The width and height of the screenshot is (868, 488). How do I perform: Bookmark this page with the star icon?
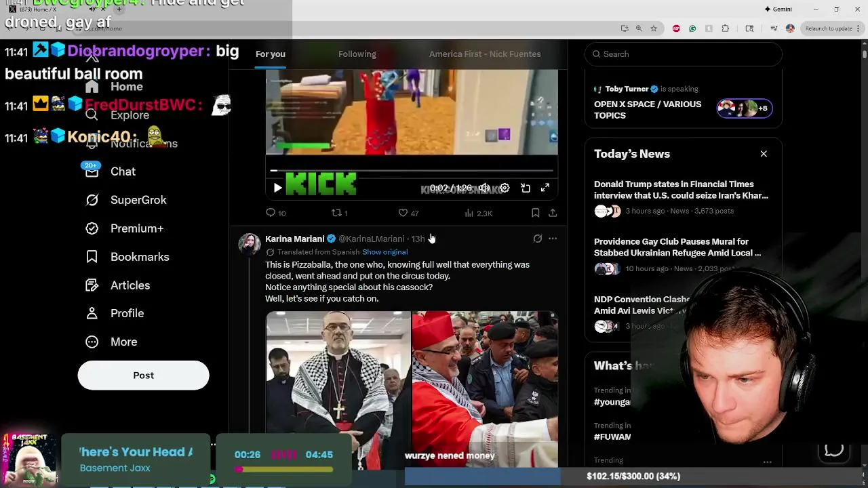click(654, 28)
